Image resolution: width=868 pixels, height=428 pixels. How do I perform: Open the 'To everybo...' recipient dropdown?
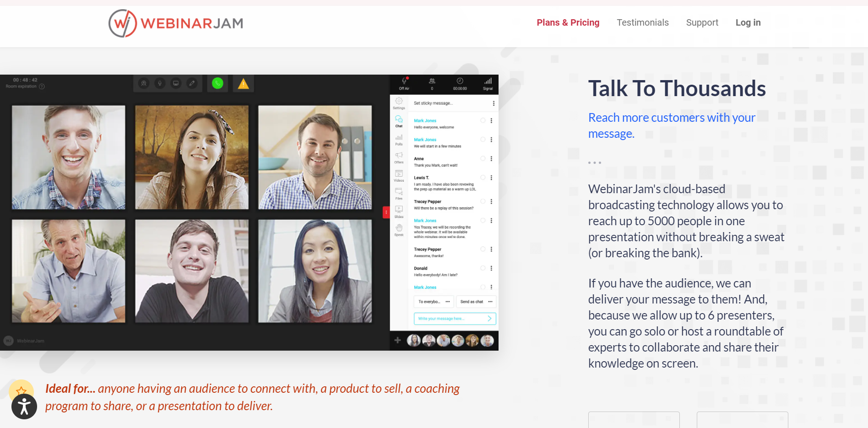pyautogui.click(x=434, y=302)
